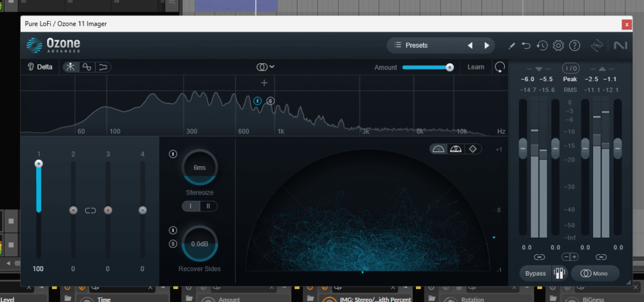Click the output peak value -1.1

pos(611,79)
